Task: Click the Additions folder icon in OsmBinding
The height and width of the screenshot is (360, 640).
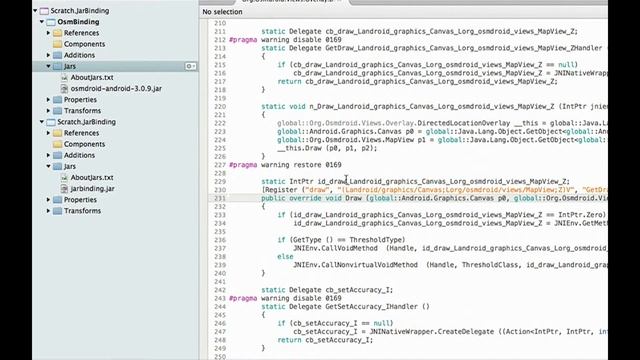Action: pos(58,55)
